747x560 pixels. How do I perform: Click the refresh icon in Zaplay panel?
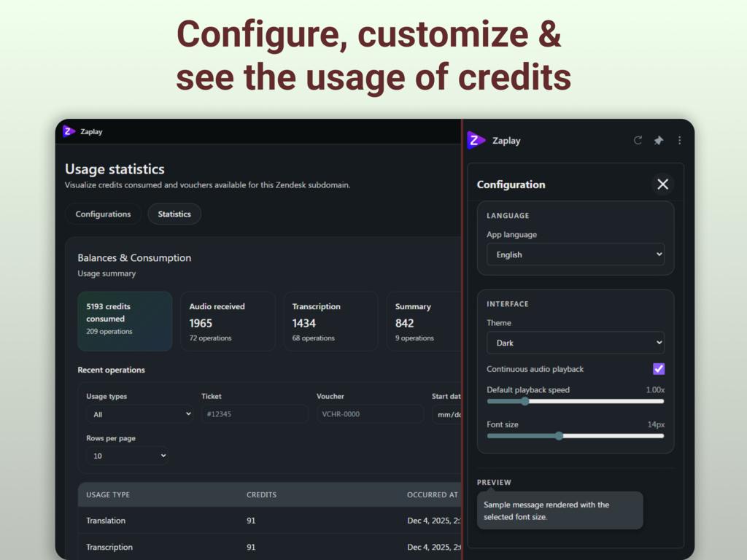638,141
